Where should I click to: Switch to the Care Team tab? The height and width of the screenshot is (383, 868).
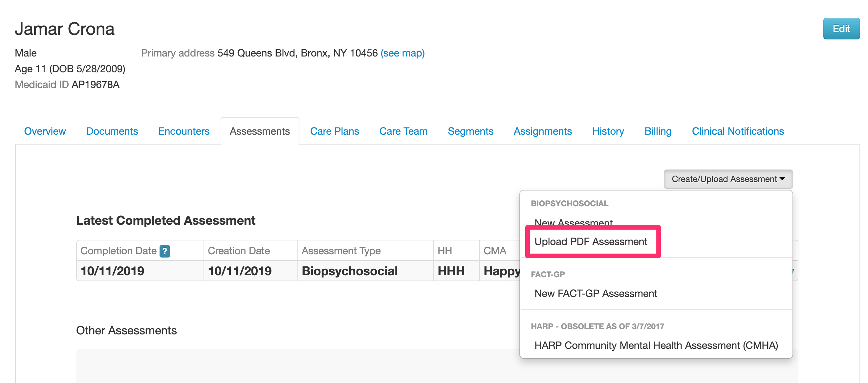[403, 131]
